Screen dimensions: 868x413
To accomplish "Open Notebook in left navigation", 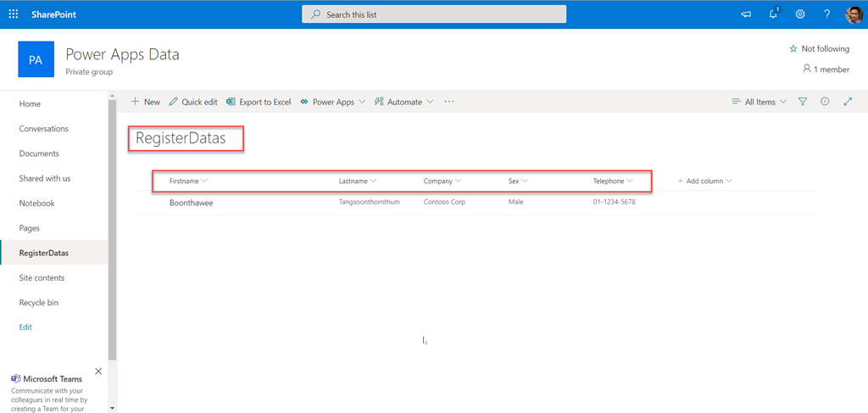I will pos(37,204).
